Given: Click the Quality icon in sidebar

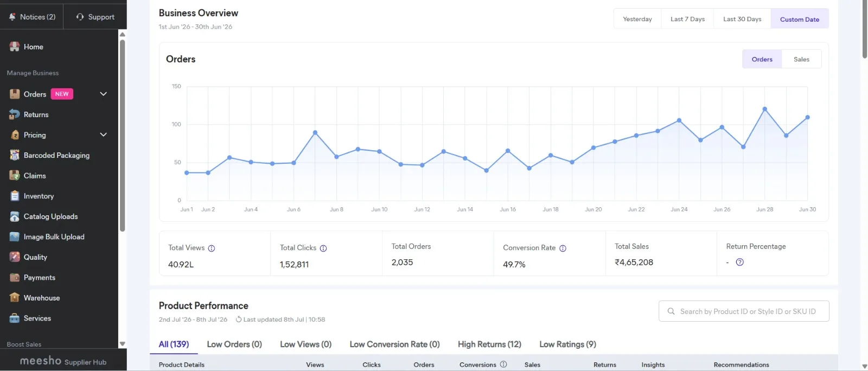Looking at the screenshot, I should click(15, 257).
